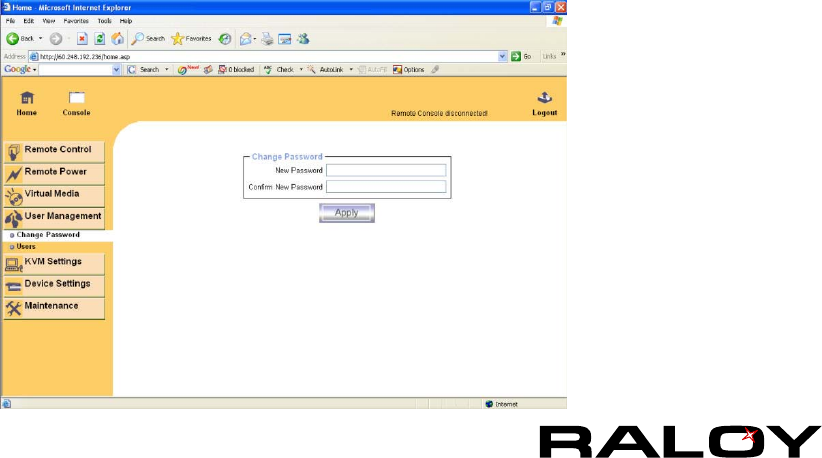Image resolution: width=822 pixels, height=458 pixels.
Task: Open the Back button history dropdown
Action: tap(40, 38)
